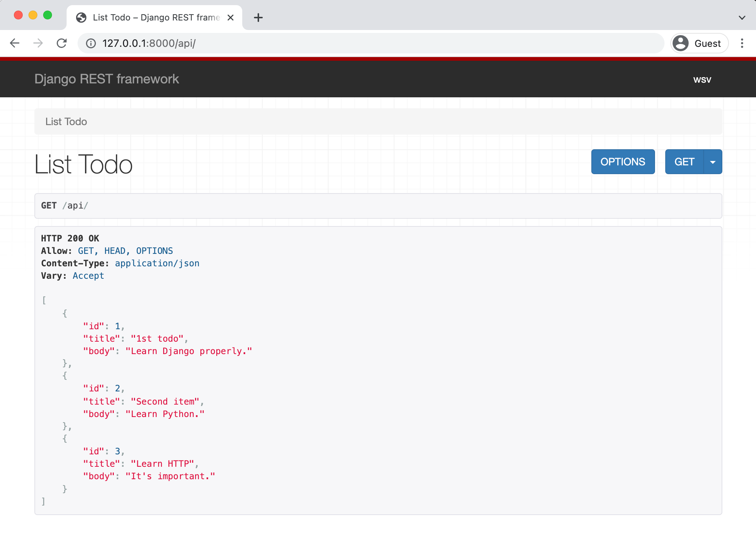Click the "id": 3 line
Image resolution: width=756 pixels, height=537 pixels.
coord(104,451)
